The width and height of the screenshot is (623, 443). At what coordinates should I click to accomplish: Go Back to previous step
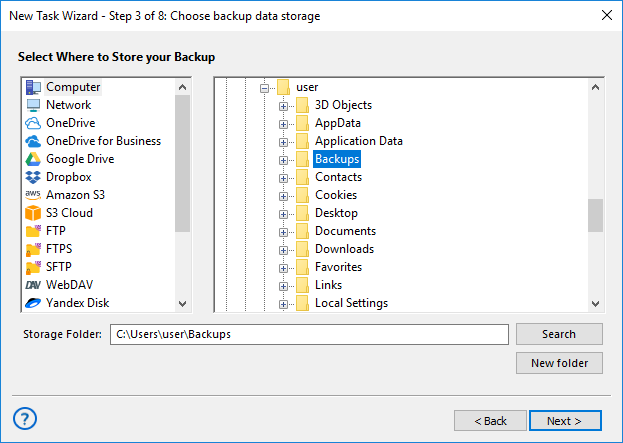coord(490,421)
